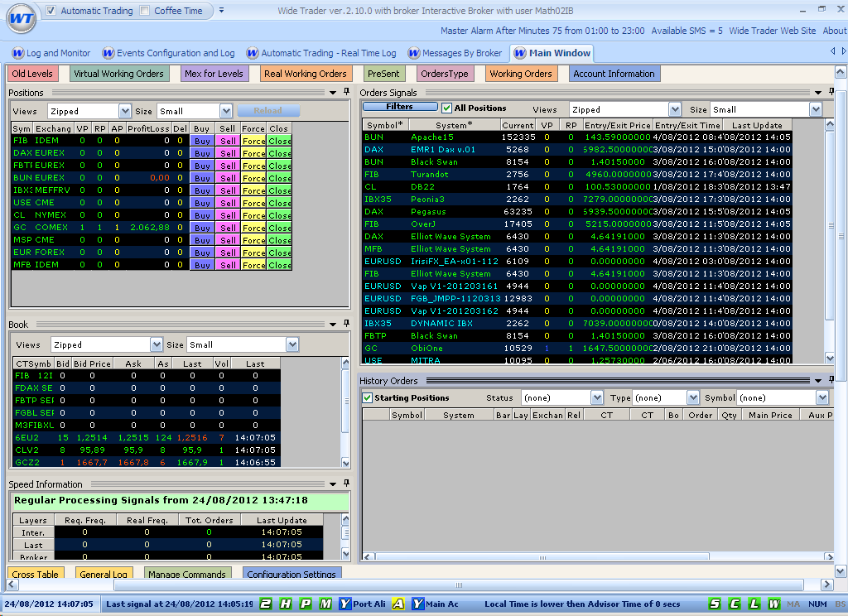
Task: Click the tab strip scroll-left arrow
Action: (x=833, y=51)
